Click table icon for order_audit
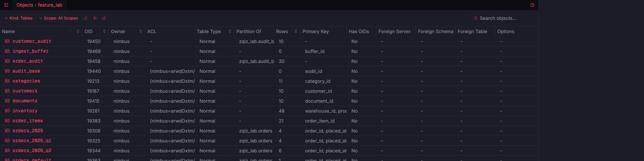 click(x=7, y=61)
